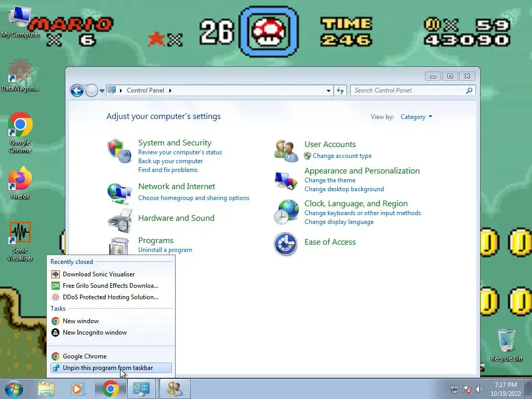Open the User Accounts heading link
Image resolution: width=532 pixels, height=399 pixels.
(x=330, y=144)
